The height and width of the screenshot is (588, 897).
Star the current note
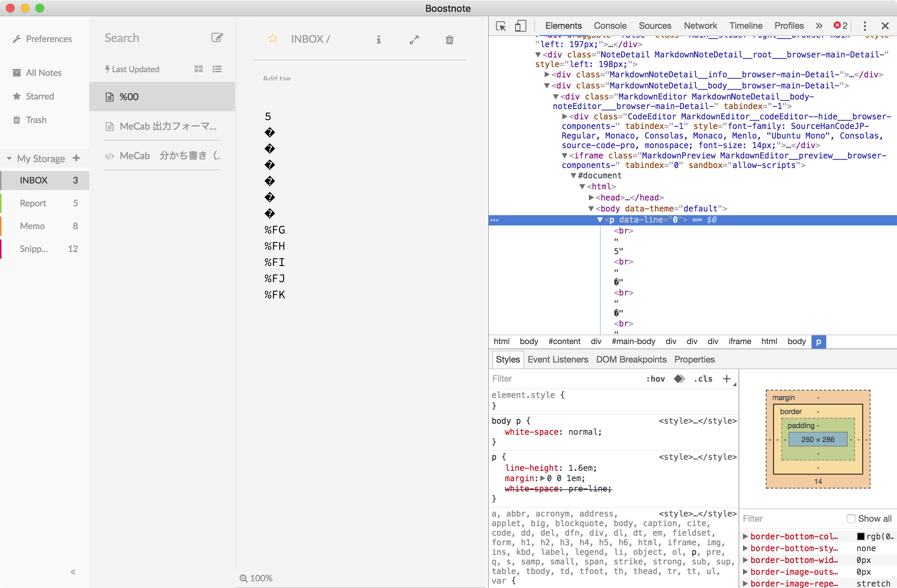(272, 39)
